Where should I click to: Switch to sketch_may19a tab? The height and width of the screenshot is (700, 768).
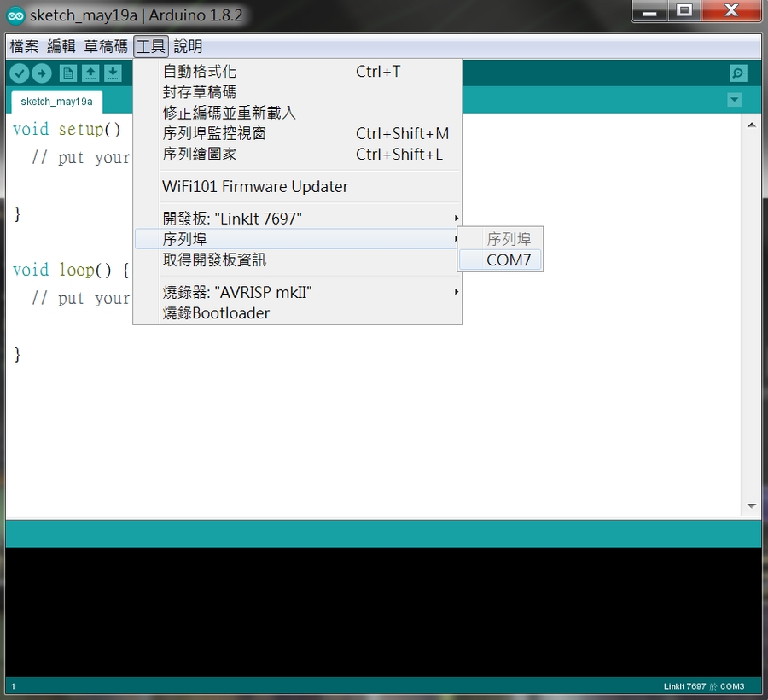coord(56,102)
